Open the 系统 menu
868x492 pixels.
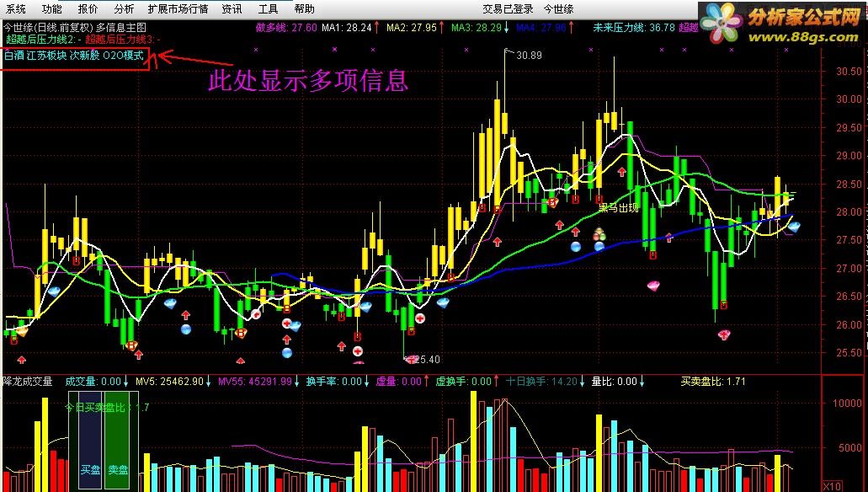pyautogui.click(x=15, y=9)
